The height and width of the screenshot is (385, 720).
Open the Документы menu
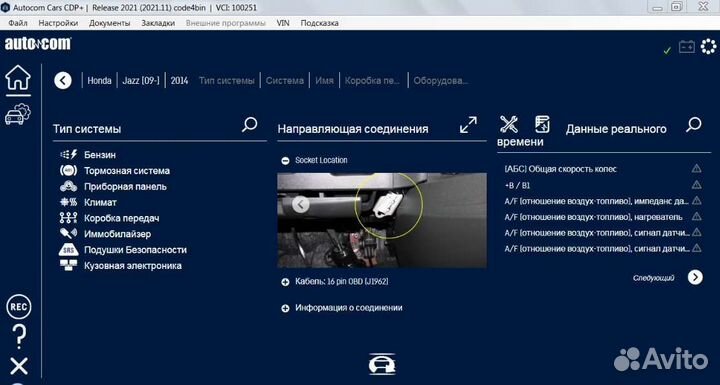(x=109, y=23)
